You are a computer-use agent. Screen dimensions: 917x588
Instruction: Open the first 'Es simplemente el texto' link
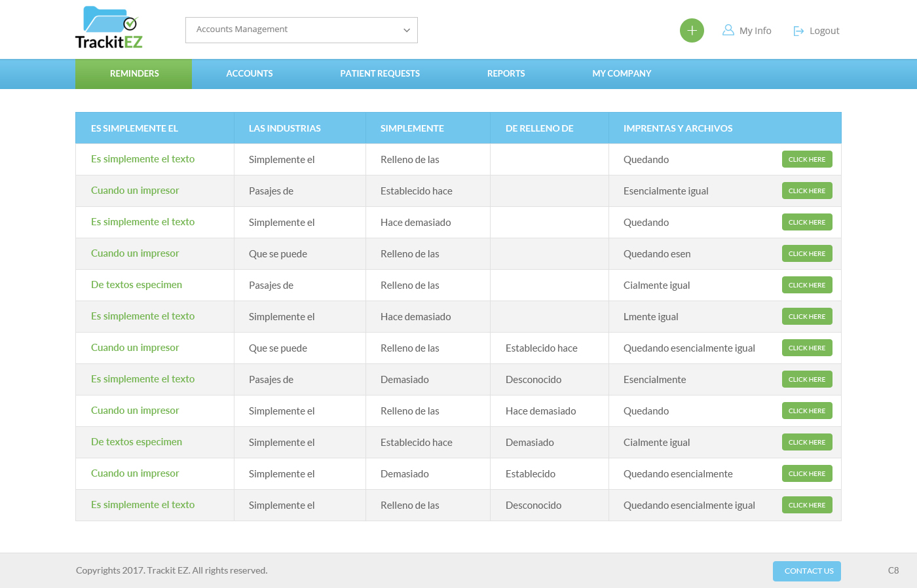[143, 159]
